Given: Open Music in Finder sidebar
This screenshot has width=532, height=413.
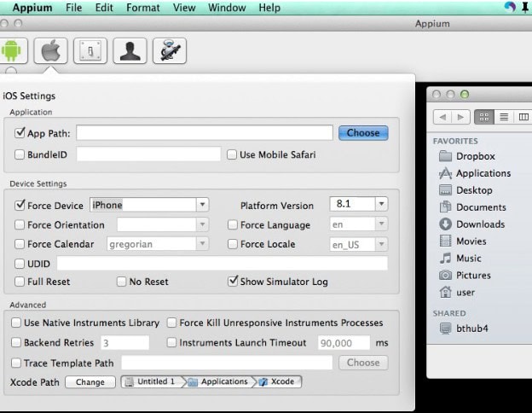Looking at the screenshot, I should pos(460,258).
